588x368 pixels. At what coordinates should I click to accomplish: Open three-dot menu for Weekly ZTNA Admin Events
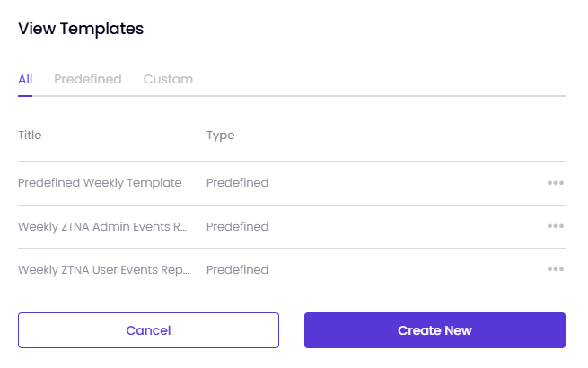point(556,226)
